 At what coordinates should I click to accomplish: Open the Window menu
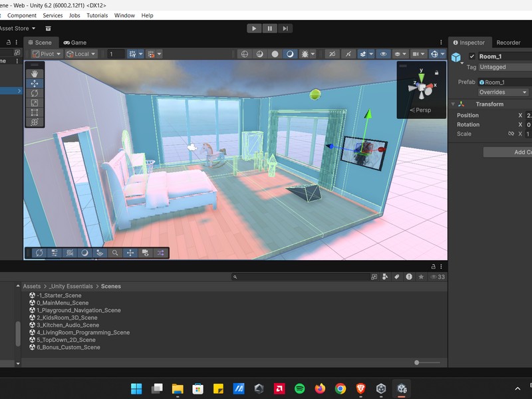click(x=124, y=15)
